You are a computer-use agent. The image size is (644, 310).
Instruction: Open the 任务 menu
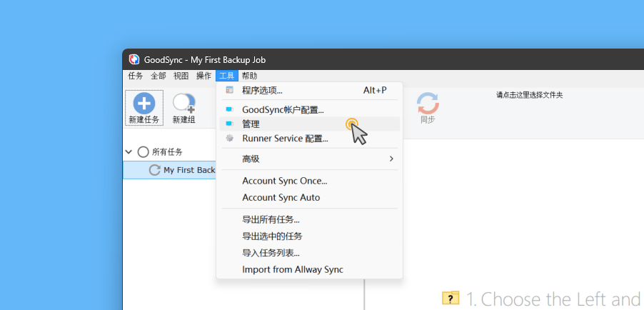pos(135,76)
